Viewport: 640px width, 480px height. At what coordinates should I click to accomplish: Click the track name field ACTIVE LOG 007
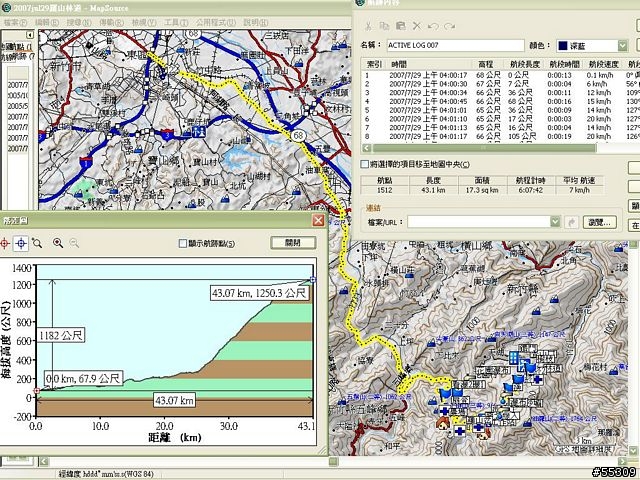coord(455,45)
